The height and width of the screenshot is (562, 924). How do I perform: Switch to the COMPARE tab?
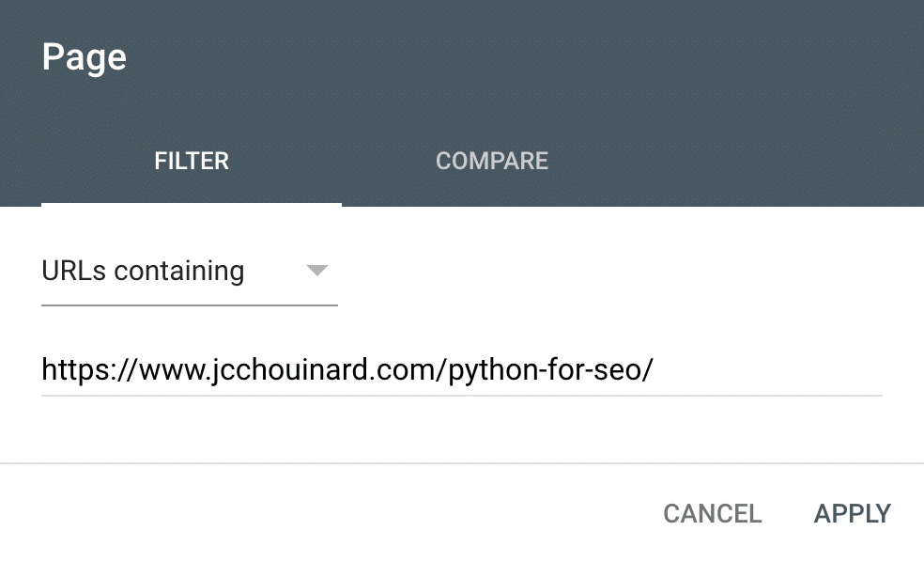pyautogui.click(x=492, y=161)
